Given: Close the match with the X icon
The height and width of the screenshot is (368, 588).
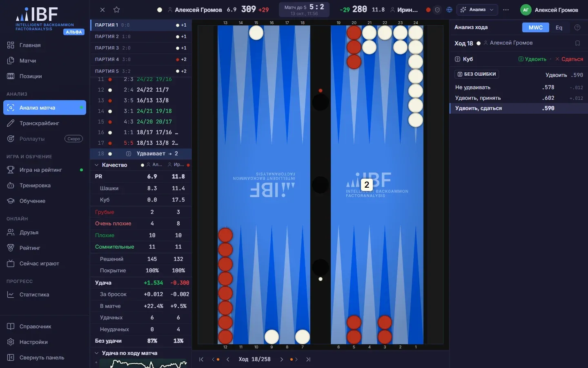Looking at the screenshot, I should (102, 10).
